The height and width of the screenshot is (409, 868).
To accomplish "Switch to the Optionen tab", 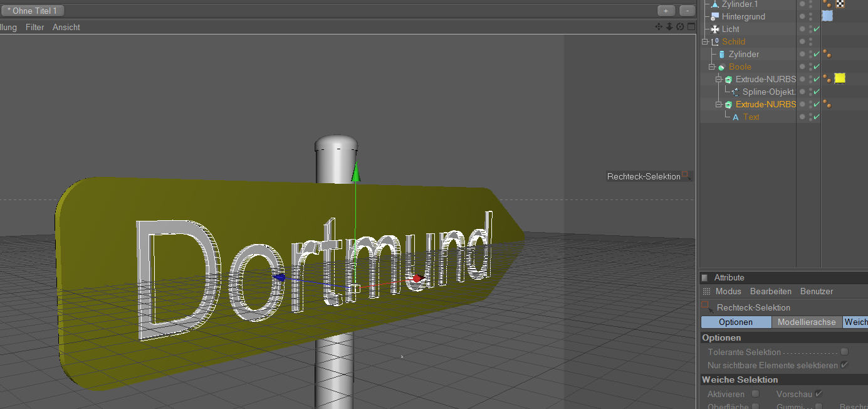I will [736, 322].
